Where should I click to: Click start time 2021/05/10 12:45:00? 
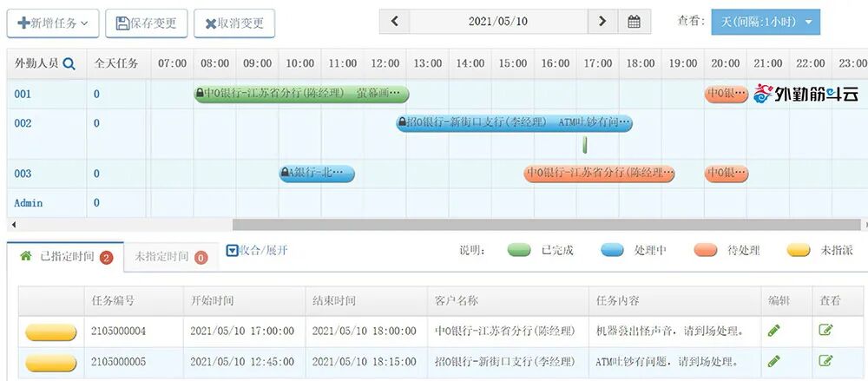coord(242,362)
